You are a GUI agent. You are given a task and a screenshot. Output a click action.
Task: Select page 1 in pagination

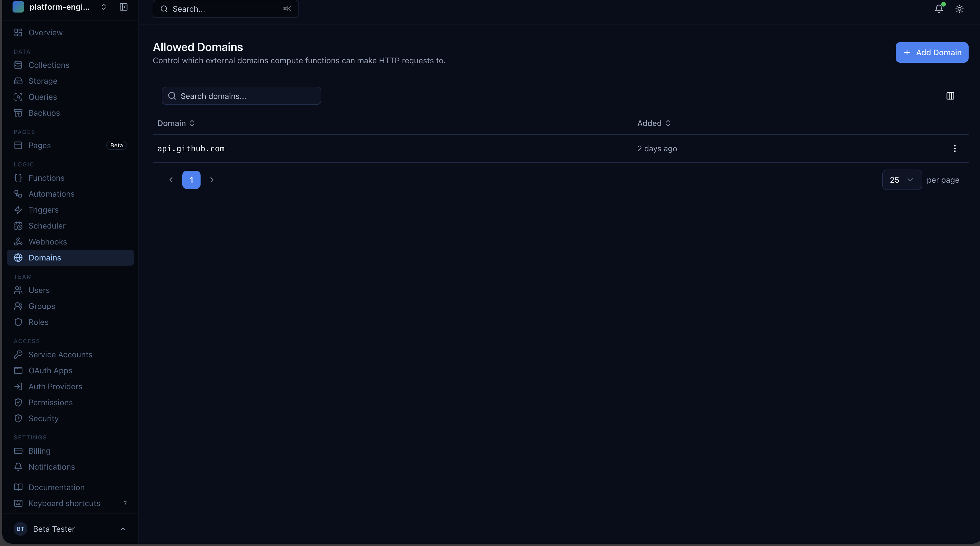[x=191, y=180]
